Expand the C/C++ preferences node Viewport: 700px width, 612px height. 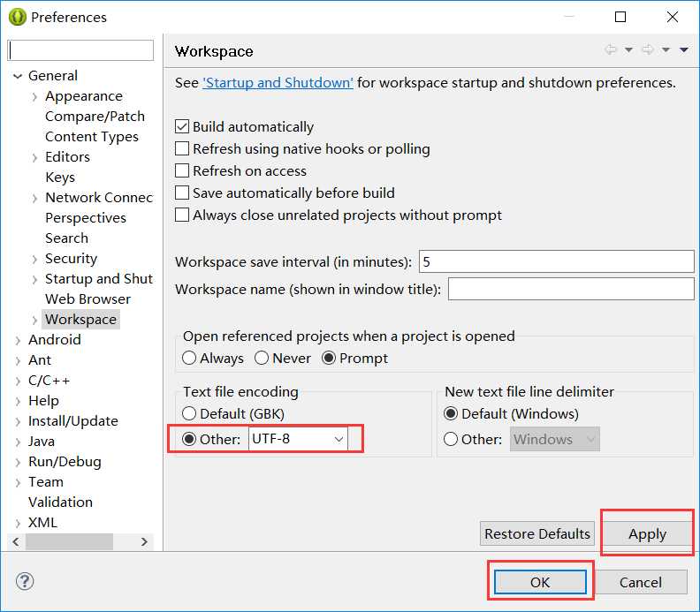tap(18, 381)
